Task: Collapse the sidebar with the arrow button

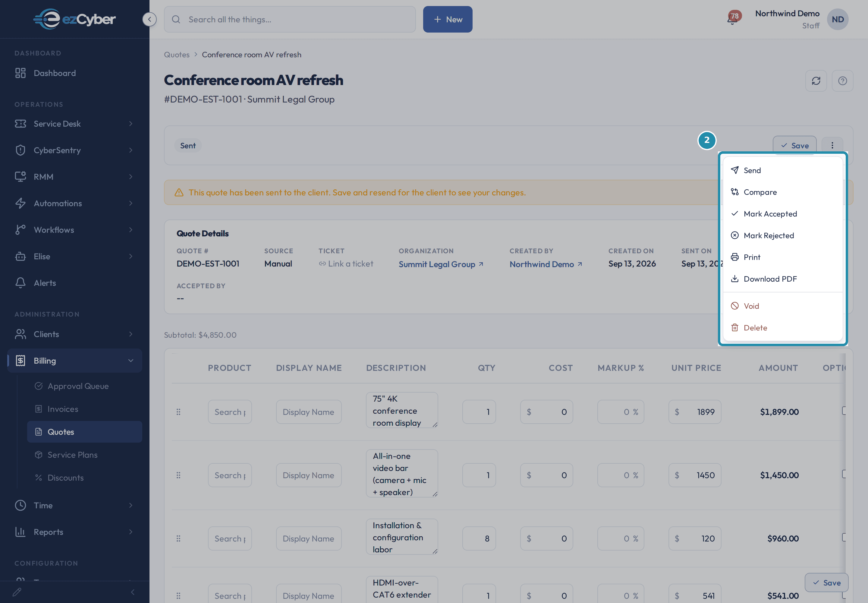Action: pos(149,19)
